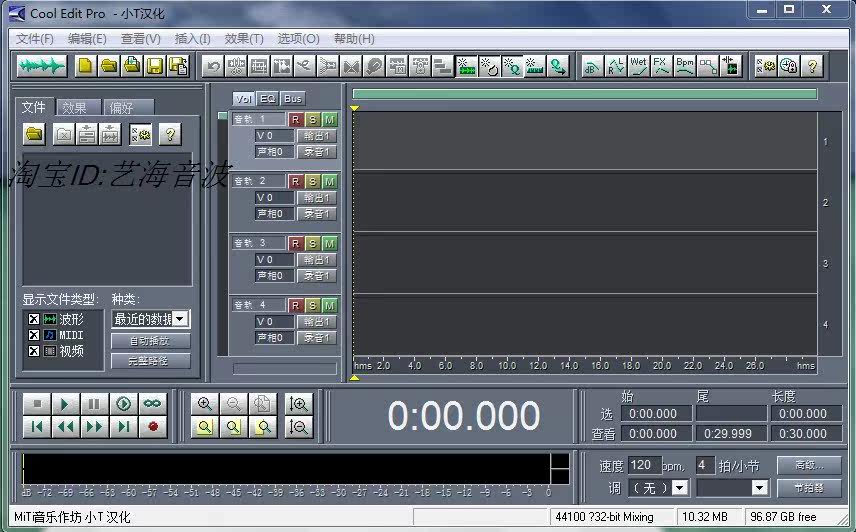Solo track 1 with S button
The width and height of the screenshot is (856, 532).
coord(312,119)
